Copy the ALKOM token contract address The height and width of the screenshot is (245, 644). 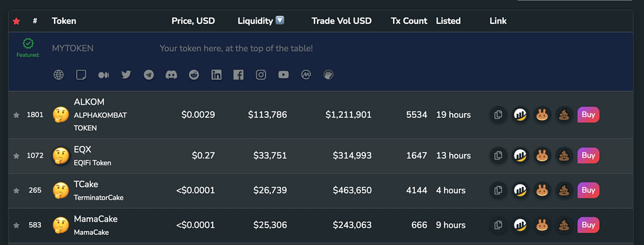click(498, 115)
